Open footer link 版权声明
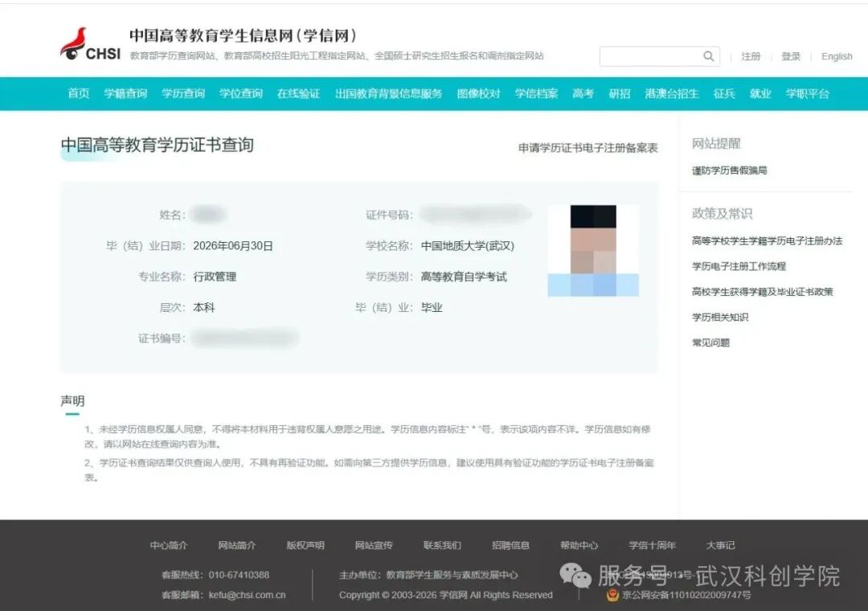The height and width of the screenshot is (611, 868). (x=305, y=545)
